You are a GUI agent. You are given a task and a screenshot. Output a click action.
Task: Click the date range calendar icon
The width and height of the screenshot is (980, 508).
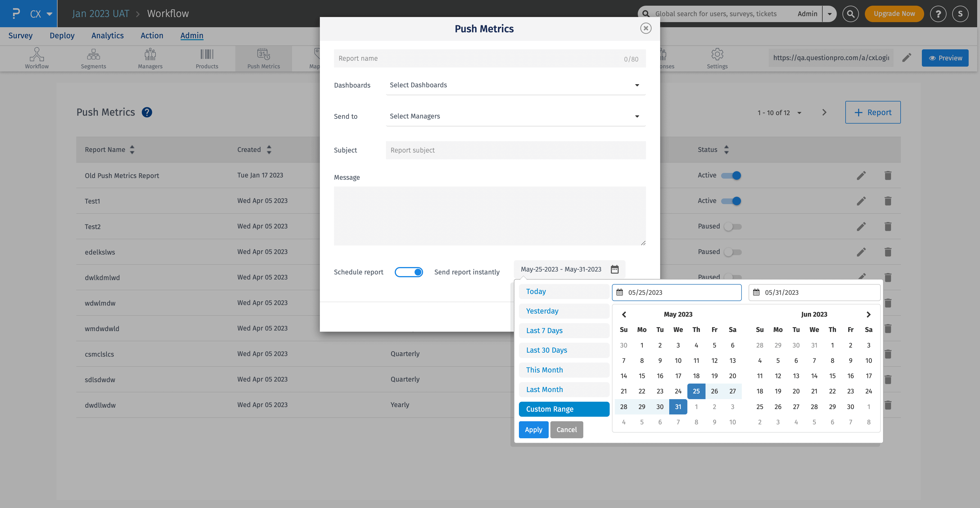pyautogui.click(x=614, y=270)
